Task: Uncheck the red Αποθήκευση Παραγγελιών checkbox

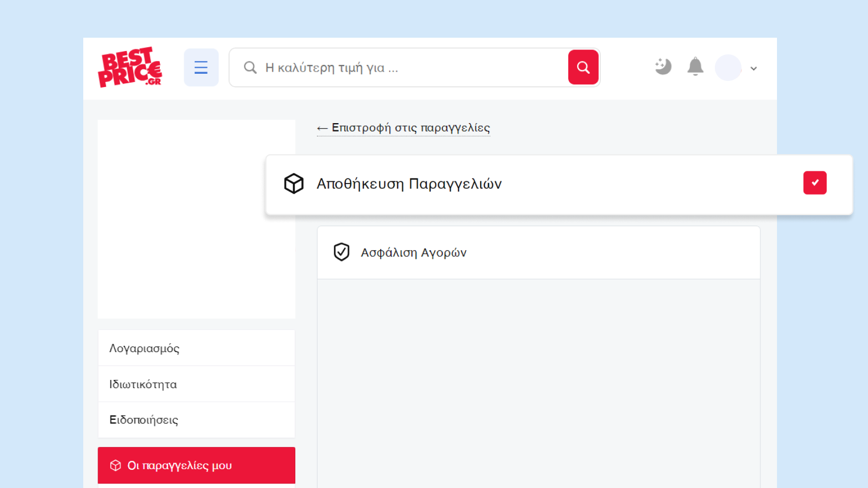Action: coord(815,183)
